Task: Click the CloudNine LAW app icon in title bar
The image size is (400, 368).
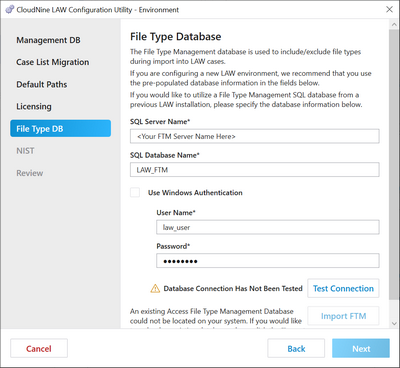Action: pyautogui.click(x=10, y=9)
